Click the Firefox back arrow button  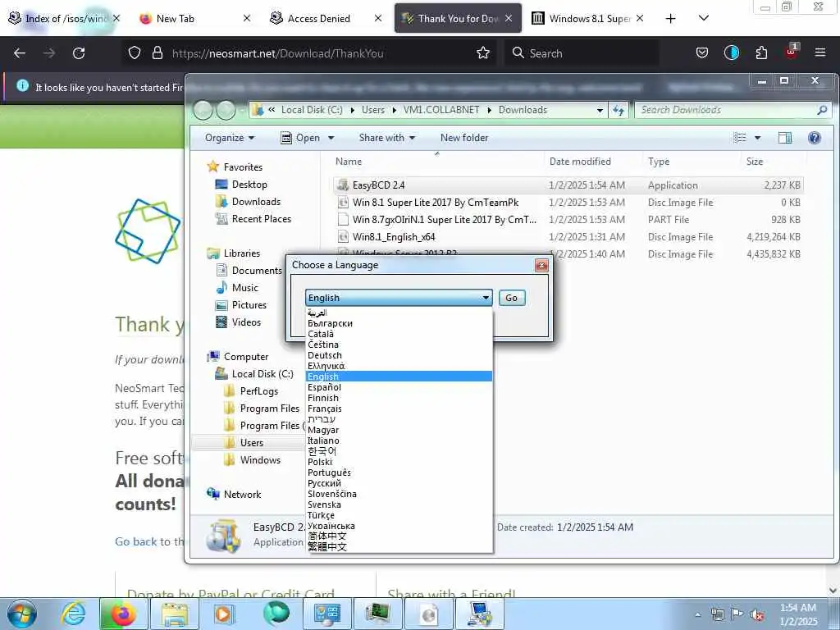tap(20, 53)
